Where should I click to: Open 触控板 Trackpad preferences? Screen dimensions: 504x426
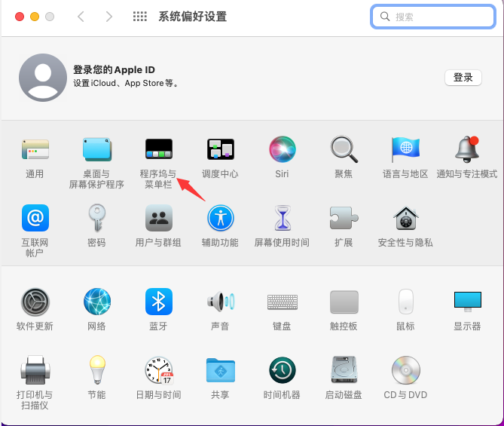pos(344,302)
